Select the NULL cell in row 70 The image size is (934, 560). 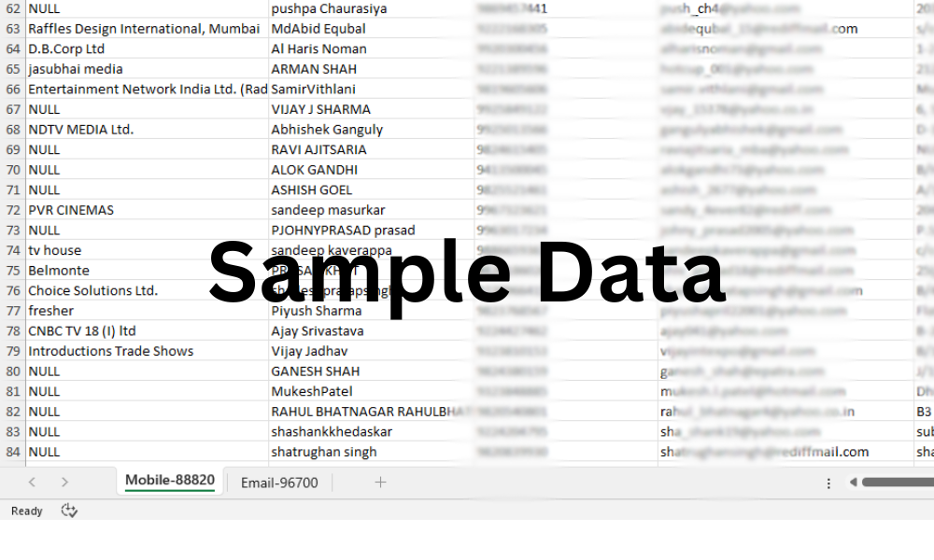click(148, 170)
